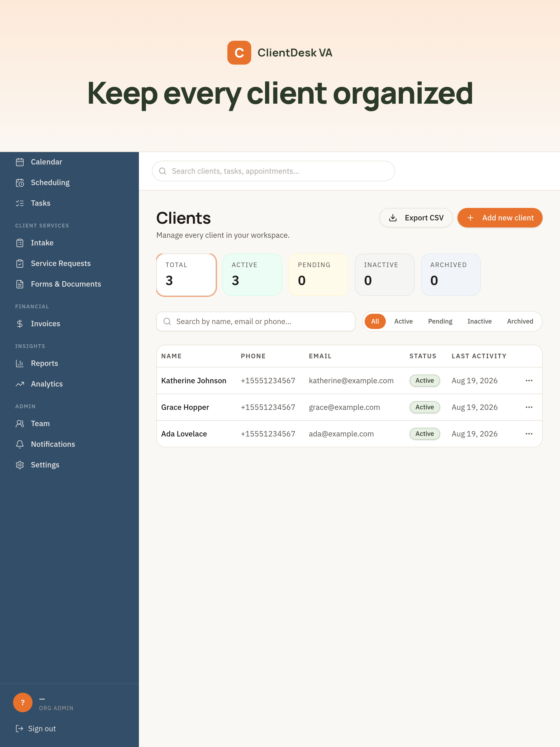
Task: Click the ClientDesk VA logo icon
Action: (239, 53)
